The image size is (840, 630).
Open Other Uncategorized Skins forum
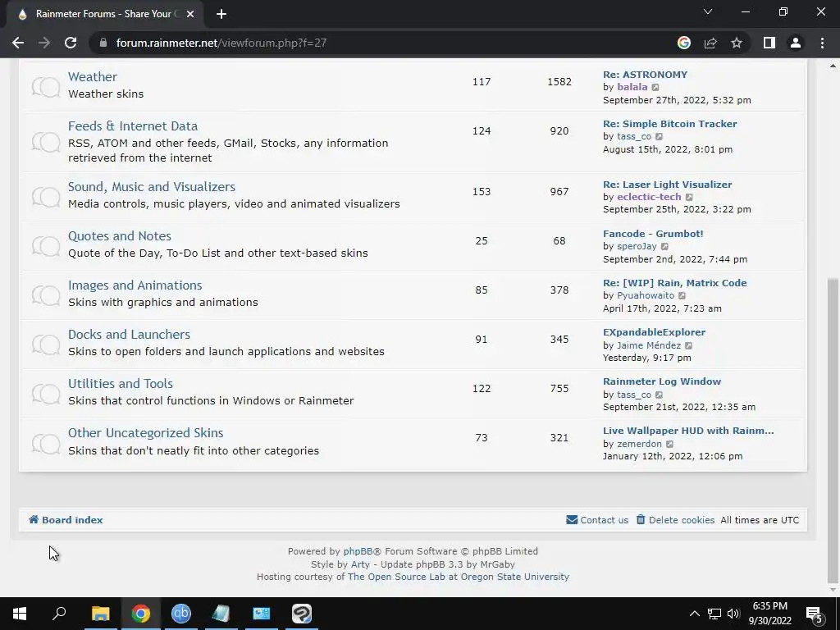point(146,433)
